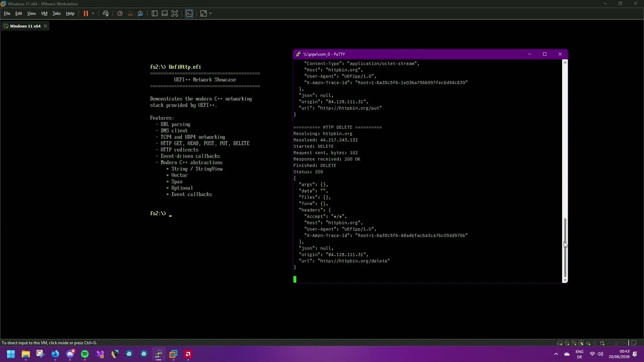
Task: Open the VM menu
Action: (x=44, y=14)
